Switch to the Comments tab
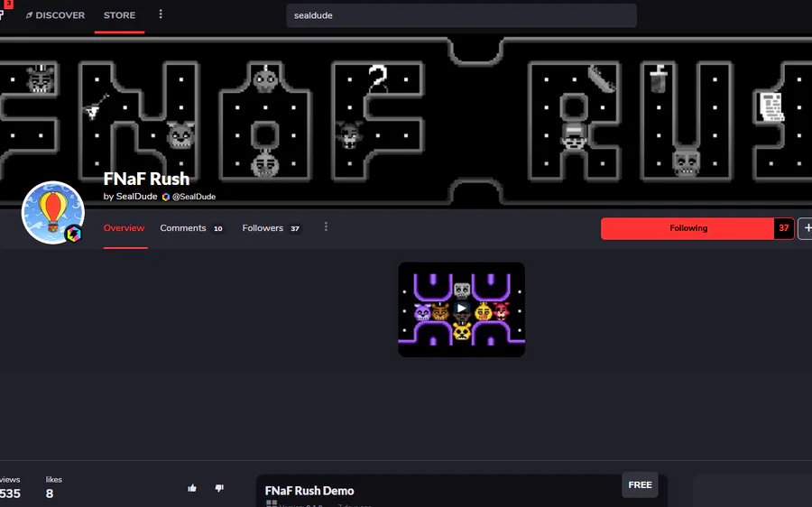The width and height of the screenshot is (812, 507). click(x=191, y=228)
